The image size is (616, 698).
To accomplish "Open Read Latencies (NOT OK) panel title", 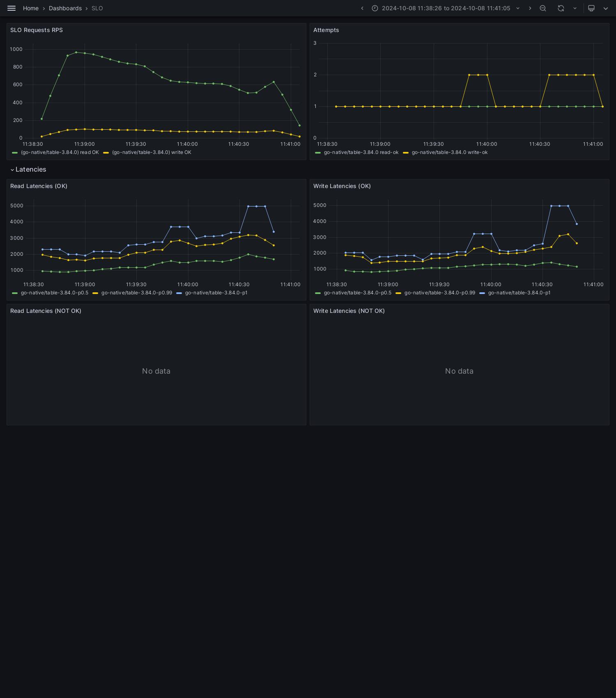I will (x=46, y=311).
